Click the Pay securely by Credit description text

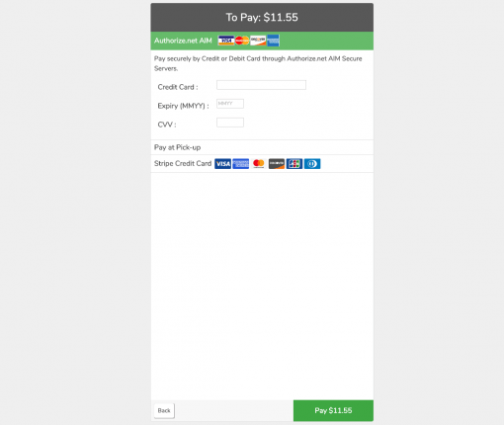click(x=258, y=63)
